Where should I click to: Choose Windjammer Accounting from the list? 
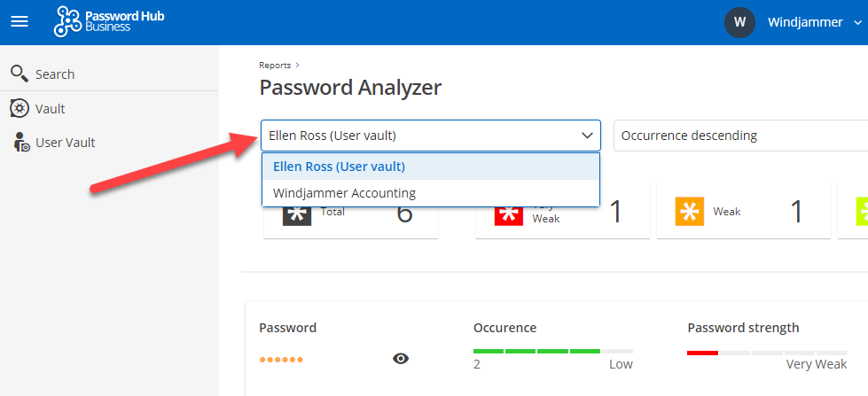tap(344, 192)
